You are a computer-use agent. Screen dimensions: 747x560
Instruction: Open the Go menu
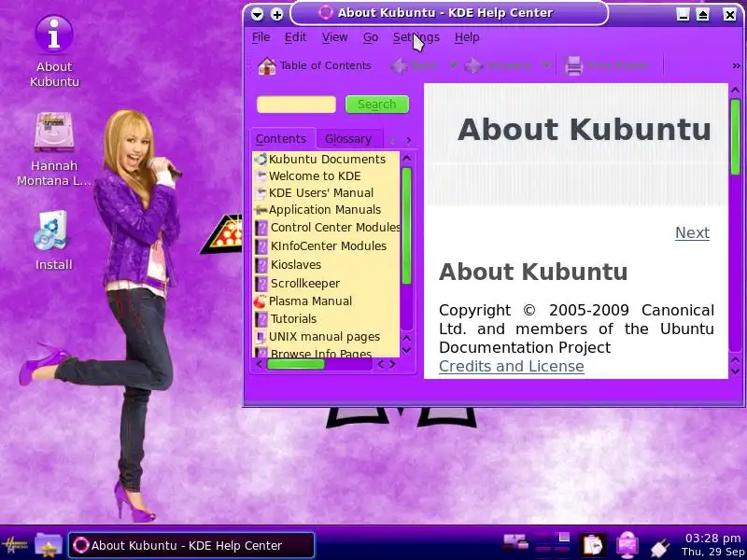pos(370,37)
